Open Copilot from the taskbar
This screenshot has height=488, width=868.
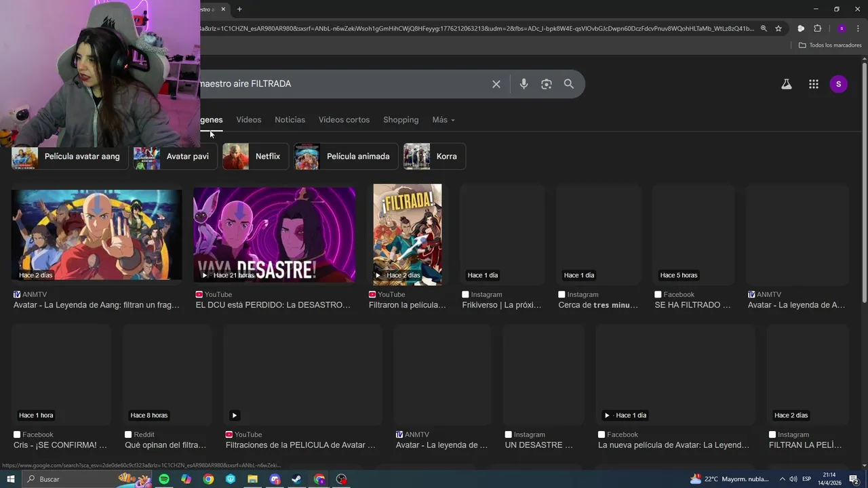click(186, 479)
